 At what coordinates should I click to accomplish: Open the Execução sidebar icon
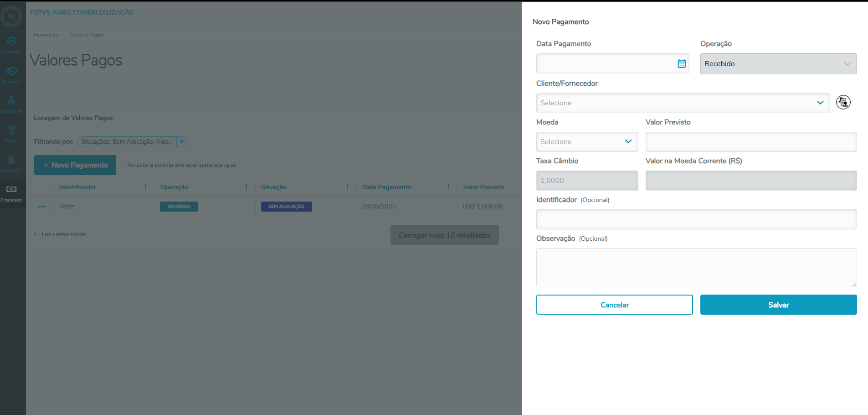pyautogui.click(x=11, y=164)
